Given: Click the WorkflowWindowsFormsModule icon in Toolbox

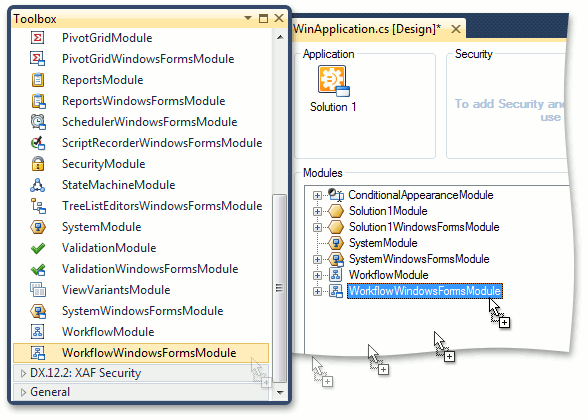Looking at the screenshot, I should coord(38,353).
